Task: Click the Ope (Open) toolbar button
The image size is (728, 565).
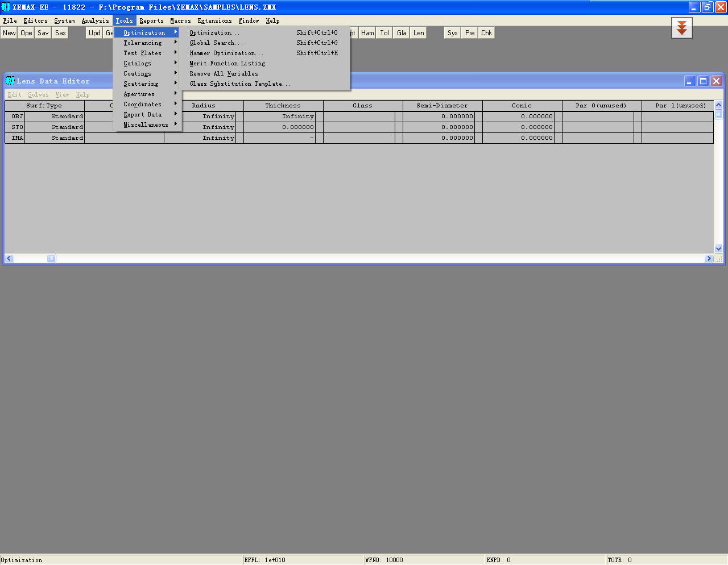Action: 26,33
